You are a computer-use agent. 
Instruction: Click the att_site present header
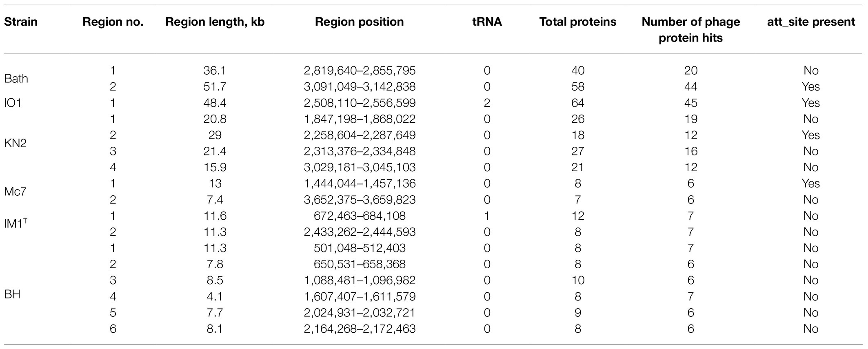pyautogui.click(x=811, y=22)
